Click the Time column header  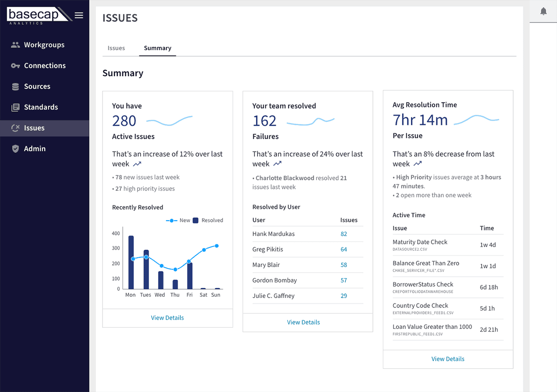coord(487,228)
